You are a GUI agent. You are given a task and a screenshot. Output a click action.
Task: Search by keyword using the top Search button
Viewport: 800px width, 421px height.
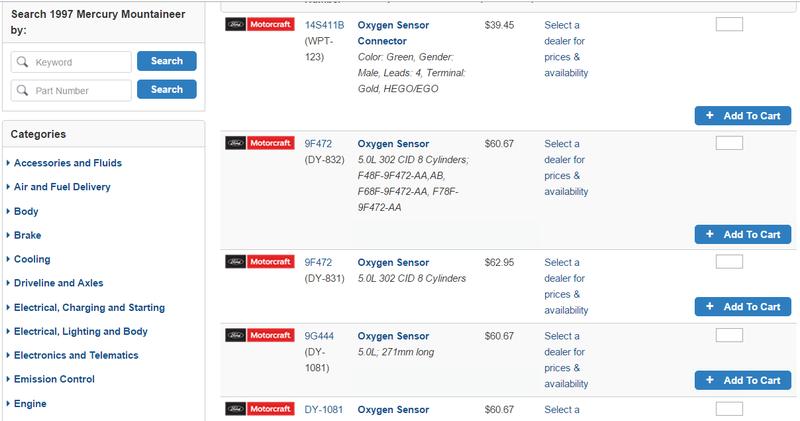point(167,61)
